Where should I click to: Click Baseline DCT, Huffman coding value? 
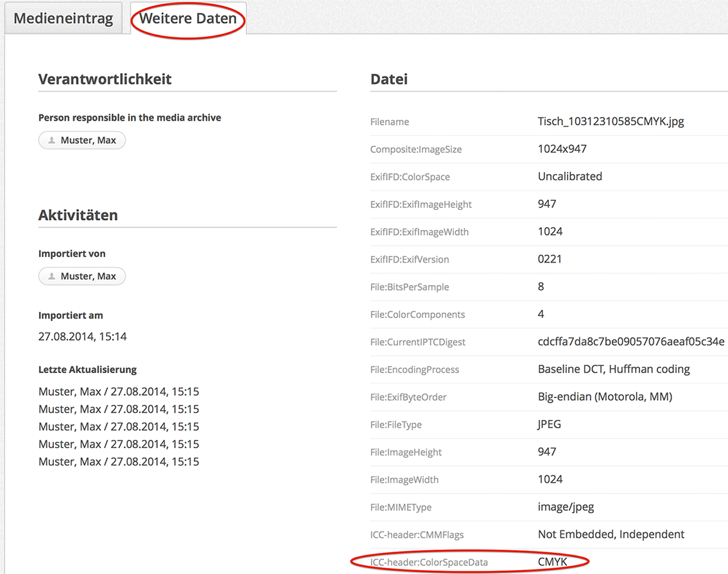click(614, 369)
